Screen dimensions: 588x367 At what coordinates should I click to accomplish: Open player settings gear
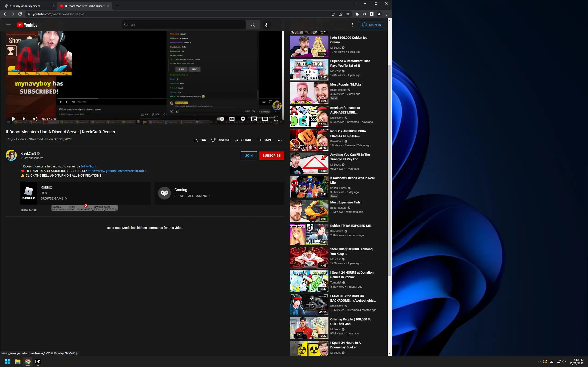point(243,119)
